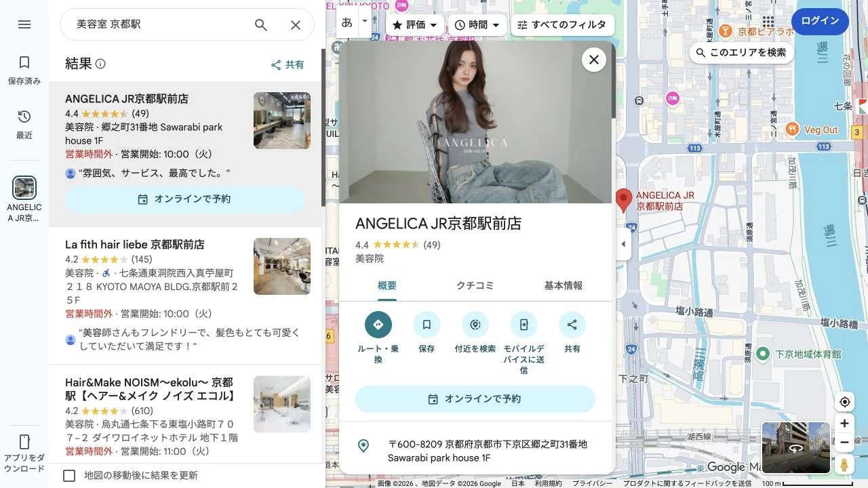Viewport: 868px width, 488px height.
Task: Click the モバイルデバイスに送信 icon
Action: (524, 325)
